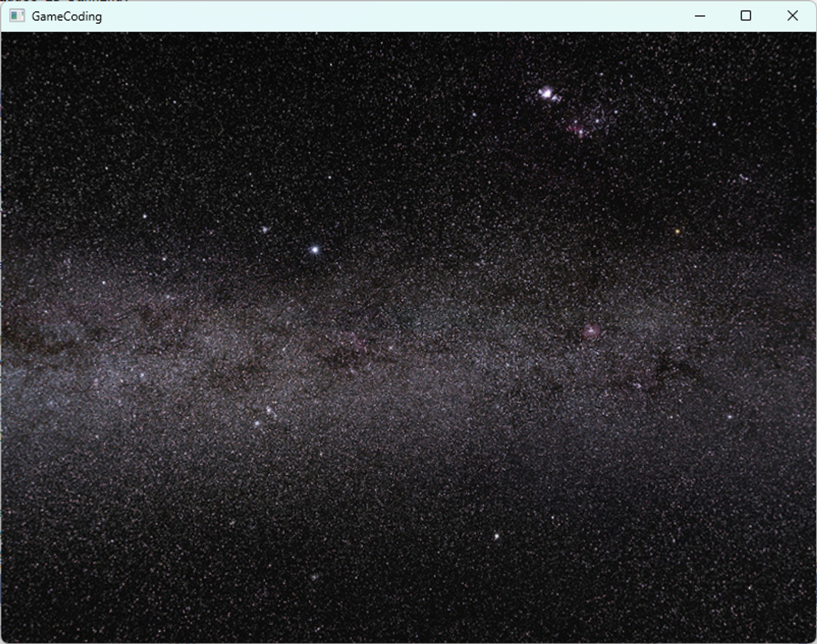
Task: Click the GameCoding app icon in title bar
Action: point(17,16)
